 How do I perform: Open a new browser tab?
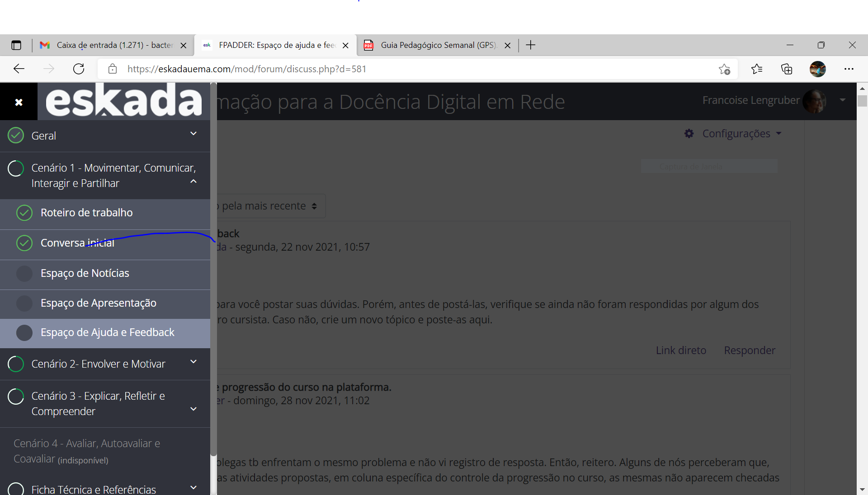[x=531, y=45]
